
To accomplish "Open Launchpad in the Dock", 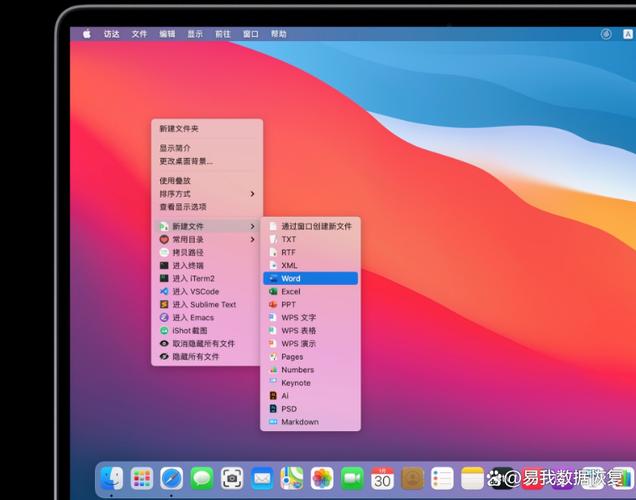I will 142,478.
